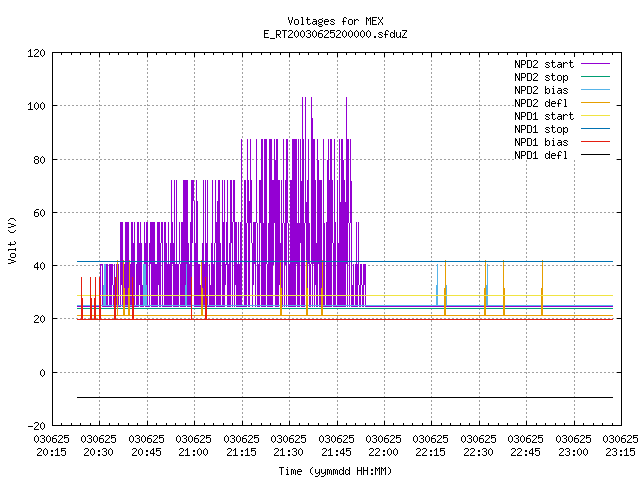Select the 'NPD2 start' legend label

click(544, 64)
